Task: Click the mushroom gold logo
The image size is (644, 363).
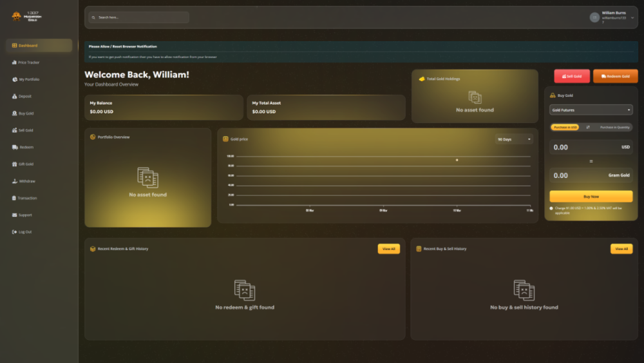Action: [26, 17]
